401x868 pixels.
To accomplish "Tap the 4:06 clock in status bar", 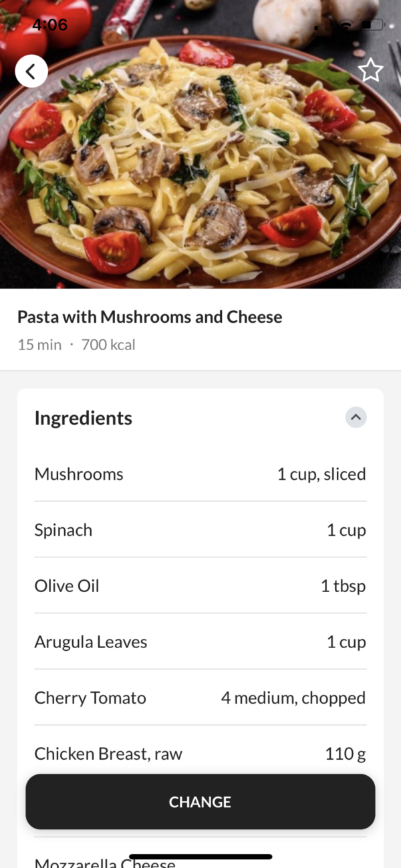I will (x=50, y=25).
